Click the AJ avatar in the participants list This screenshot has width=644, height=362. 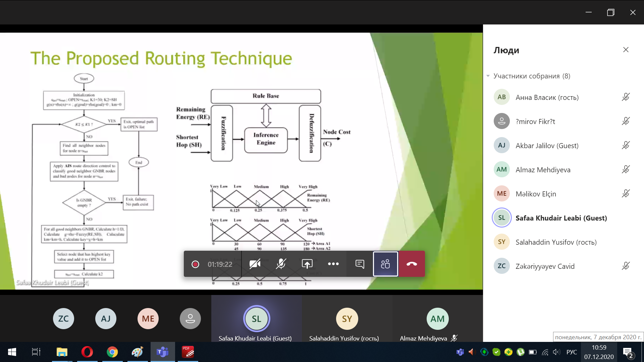[x=502, y=145]
